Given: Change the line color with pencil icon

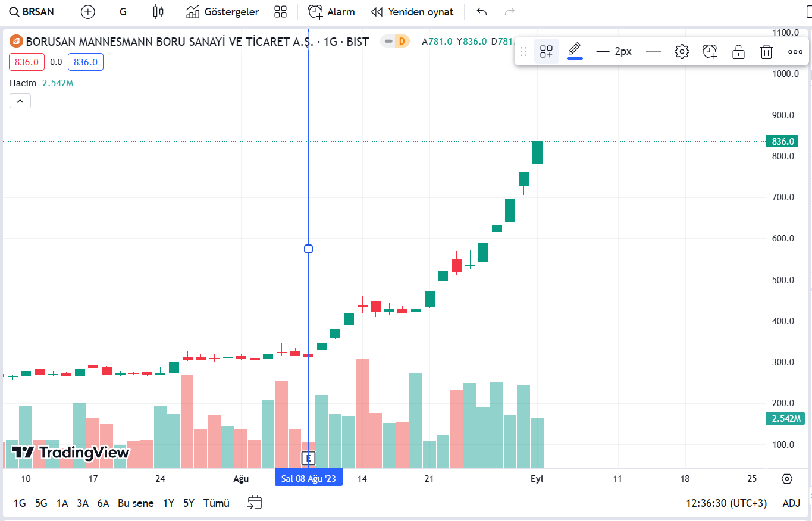Looking at the screenshot, I should (574, 51).
